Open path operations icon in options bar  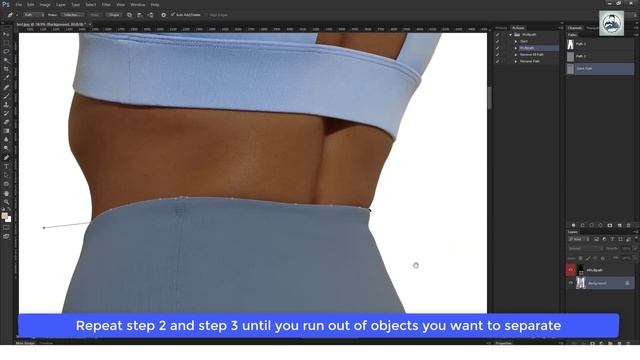coord(129,15)
